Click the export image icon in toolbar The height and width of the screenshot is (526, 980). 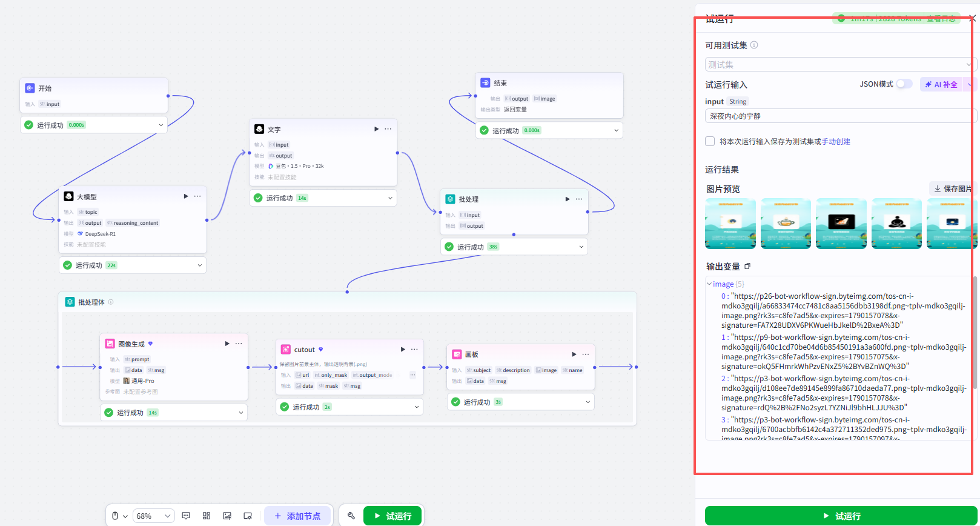coord(227,516)
